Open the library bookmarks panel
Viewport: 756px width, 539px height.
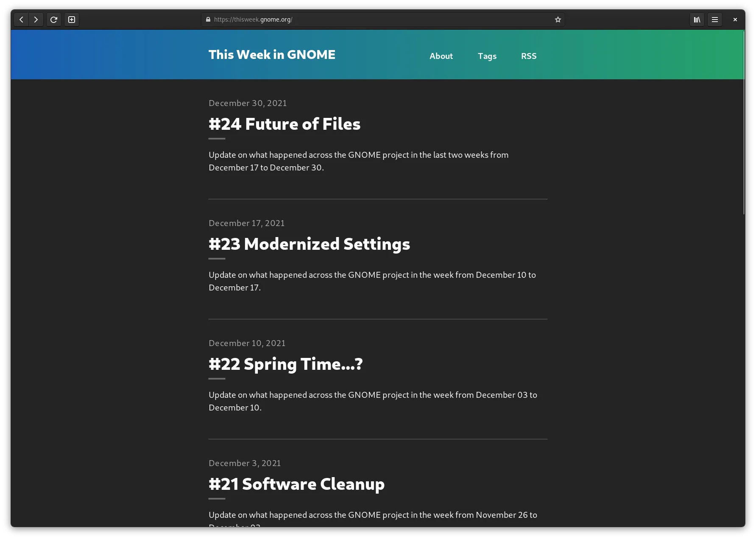697,20
